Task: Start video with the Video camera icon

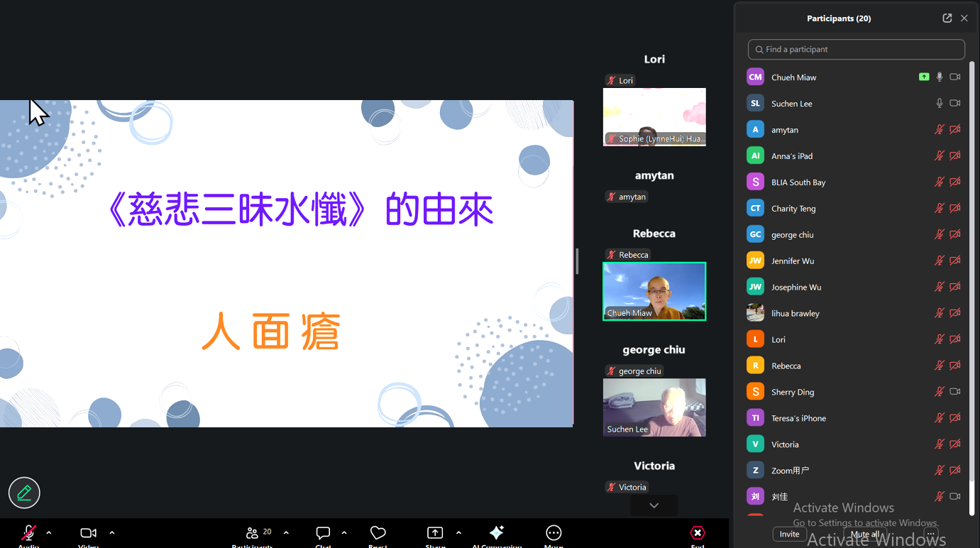Action: pyautogui.click(x=88, y=531)
